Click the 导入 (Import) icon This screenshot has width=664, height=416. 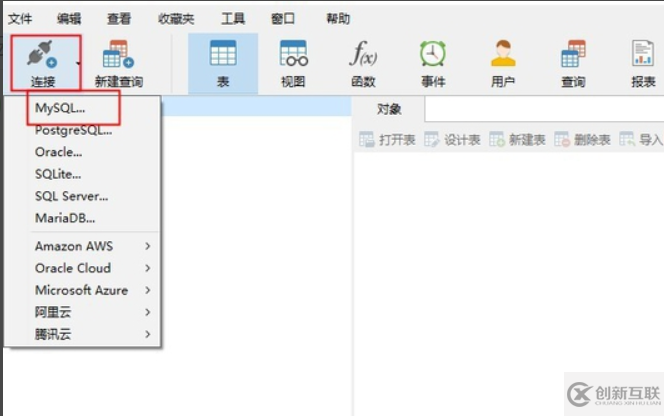coord(627,139)
